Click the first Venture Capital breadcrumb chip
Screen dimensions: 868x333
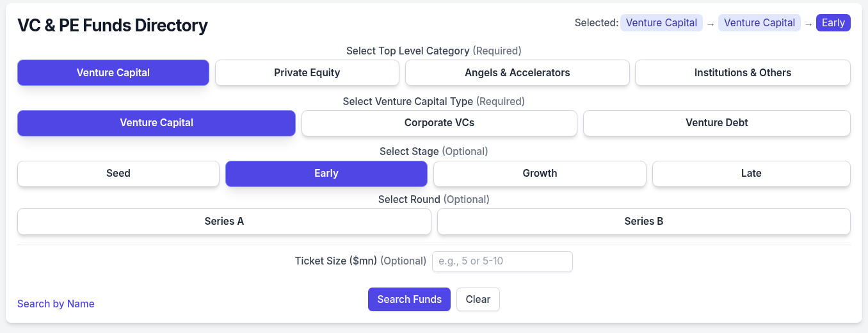pos(661,23)
